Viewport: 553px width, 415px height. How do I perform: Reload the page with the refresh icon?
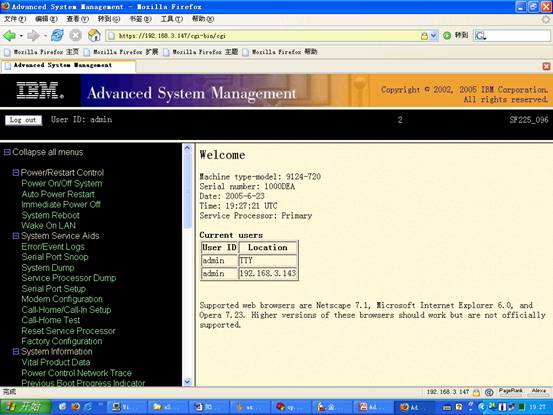click(57, 35)
